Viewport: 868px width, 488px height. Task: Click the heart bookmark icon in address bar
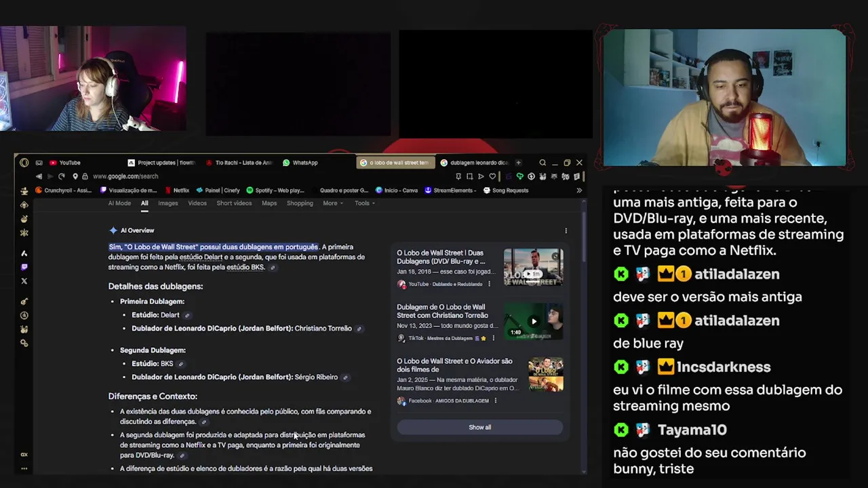coord(492,176)
